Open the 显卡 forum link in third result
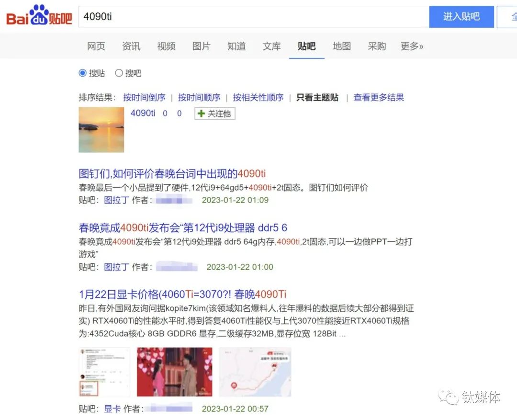Image resolution: width=517 pixels, height=420 pixels. pos(112,409)
